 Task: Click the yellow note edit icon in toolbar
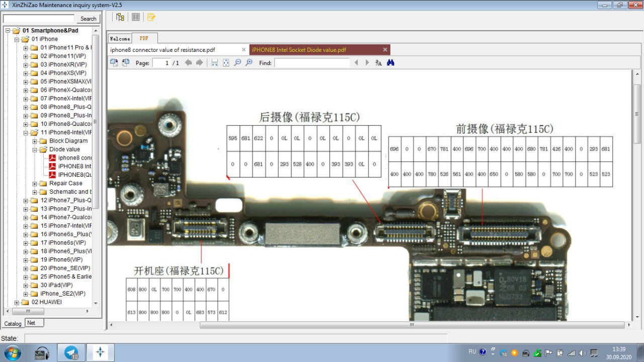pos(151,17)
